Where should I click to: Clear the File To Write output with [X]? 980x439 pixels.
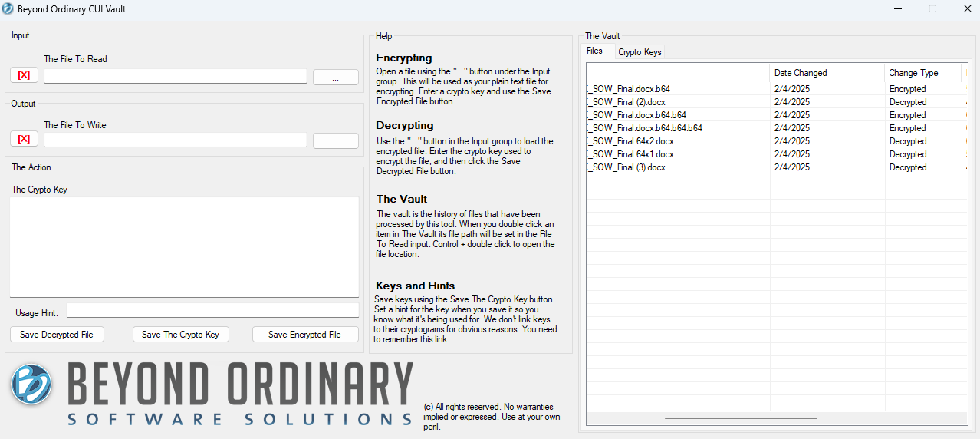(24, 139)
